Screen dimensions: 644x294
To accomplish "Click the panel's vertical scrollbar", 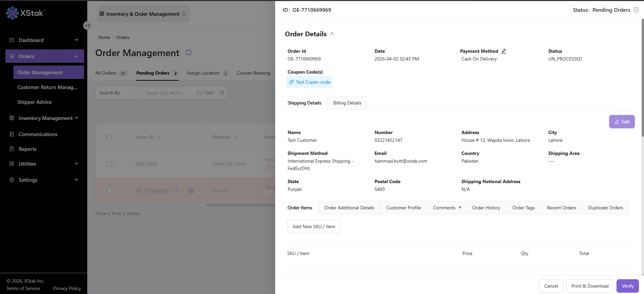I will (x=642, y=77).
